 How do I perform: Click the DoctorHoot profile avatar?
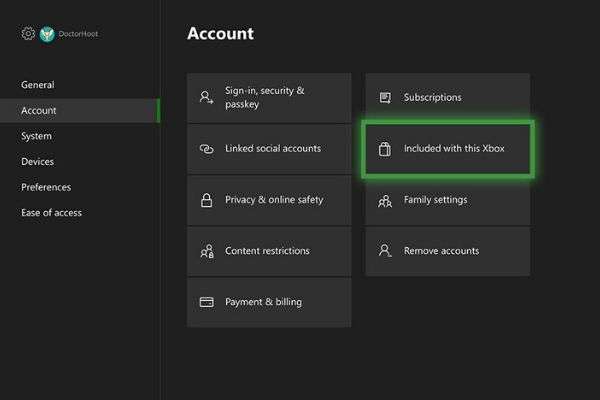tap(47, 34)
